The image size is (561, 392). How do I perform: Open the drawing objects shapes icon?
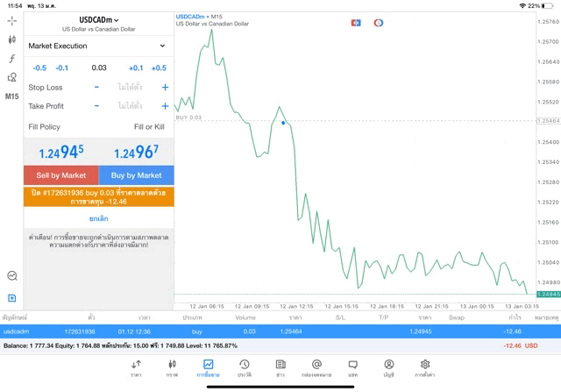11,77
